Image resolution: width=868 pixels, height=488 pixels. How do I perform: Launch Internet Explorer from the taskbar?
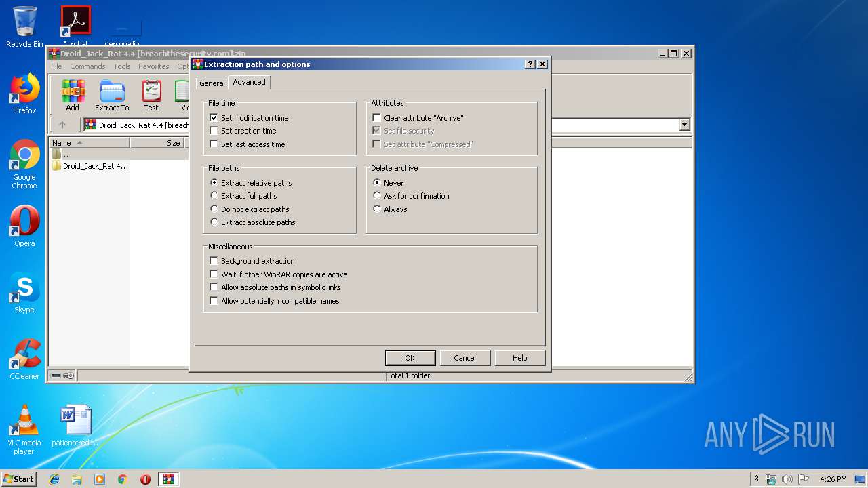54,479
